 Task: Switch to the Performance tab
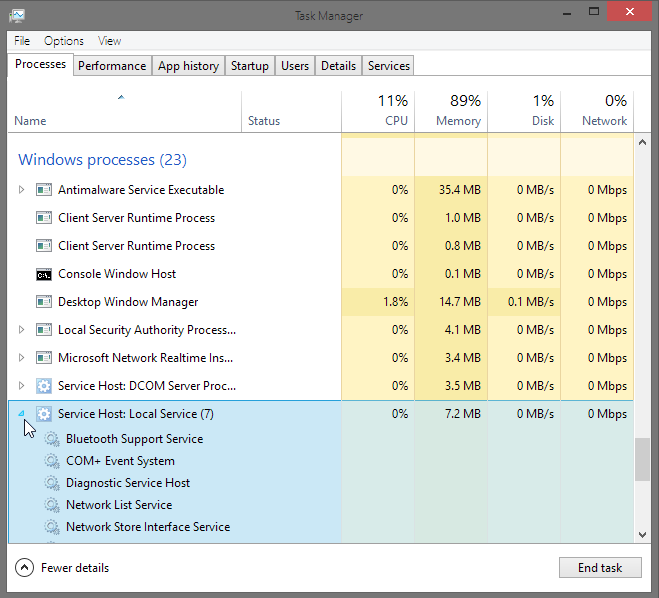point(112,66)
